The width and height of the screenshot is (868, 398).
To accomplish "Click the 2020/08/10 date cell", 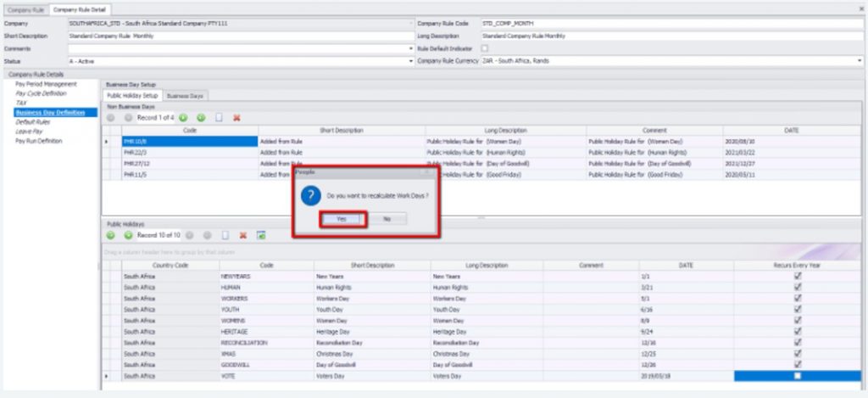I will coord(792,142).
